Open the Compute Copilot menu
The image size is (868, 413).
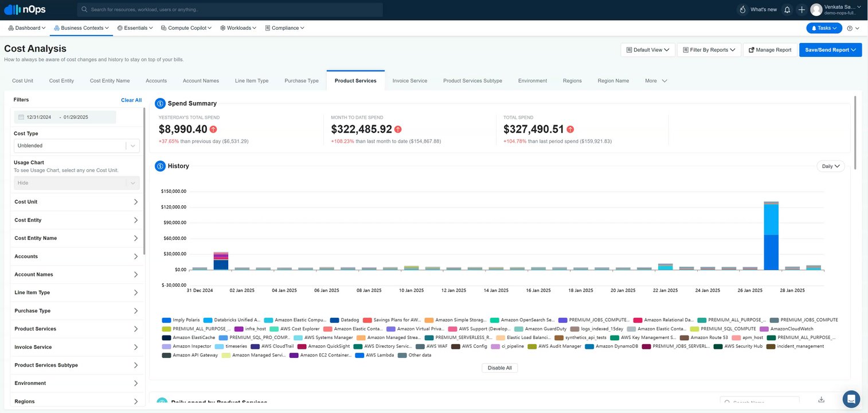(x=186, y=28)
